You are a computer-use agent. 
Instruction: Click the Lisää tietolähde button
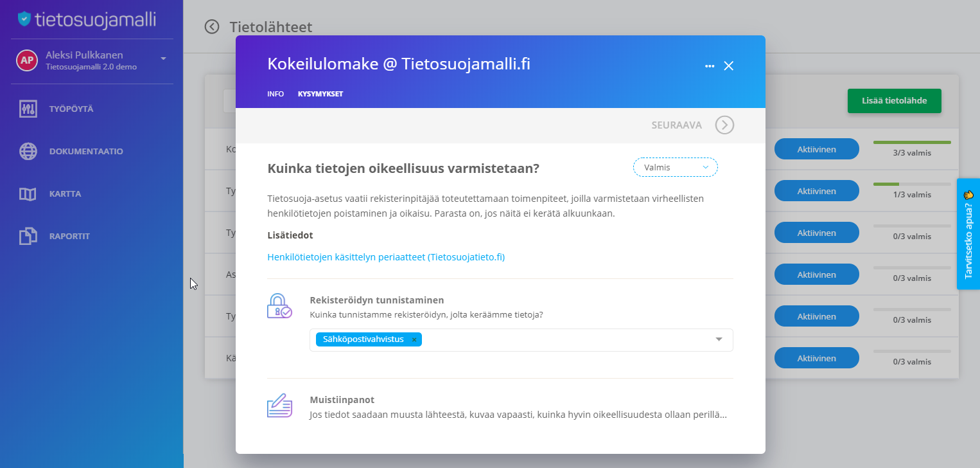(x=894, y=101)
